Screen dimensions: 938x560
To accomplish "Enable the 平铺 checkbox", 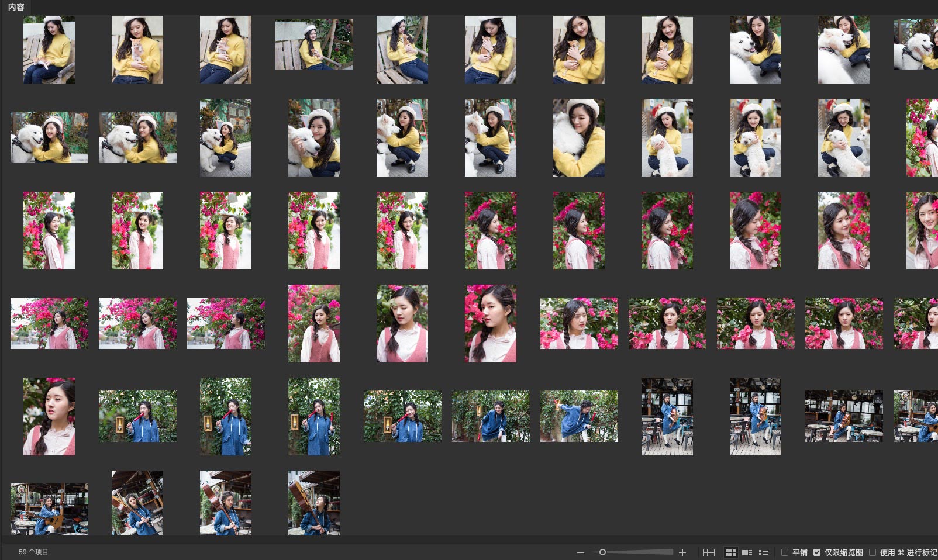I will pos(785,552).
